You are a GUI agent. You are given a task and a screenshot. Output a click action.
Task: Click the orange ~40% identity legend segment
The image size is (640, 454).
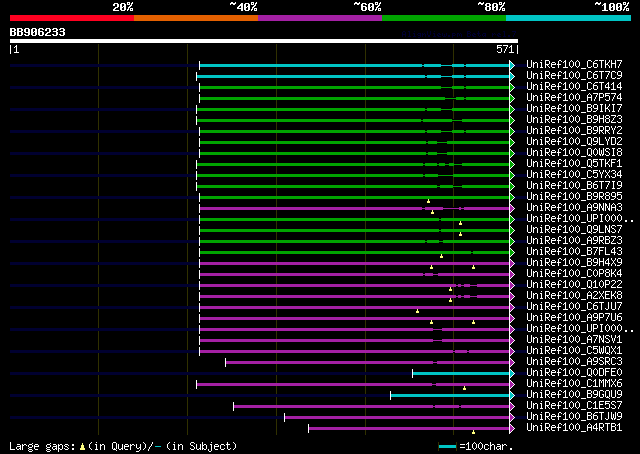click(x=196, y=18)
